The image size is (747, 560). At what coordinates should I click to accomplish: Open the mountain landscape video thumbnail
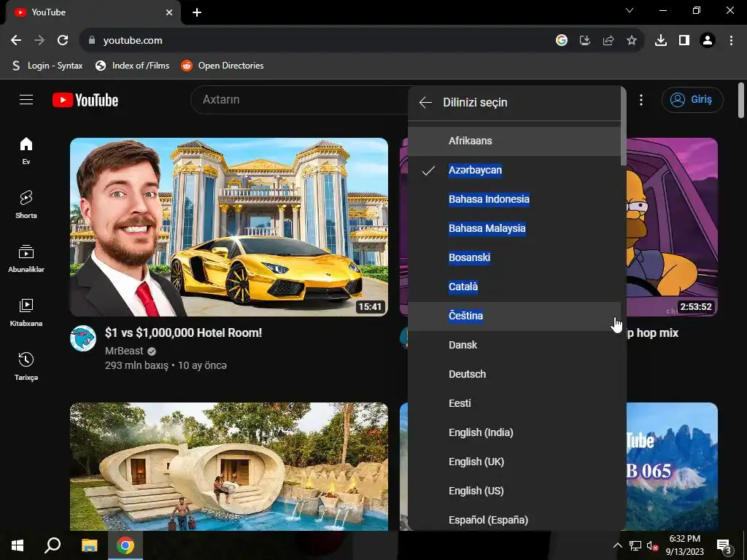point(672,467)
